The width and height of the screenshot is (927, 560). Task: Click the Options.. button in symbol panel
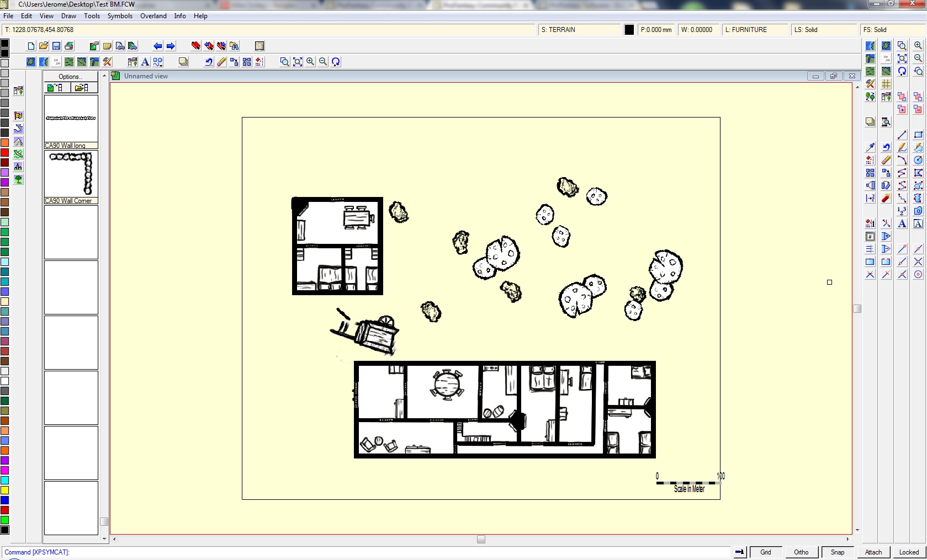click(x=71, y=77)
